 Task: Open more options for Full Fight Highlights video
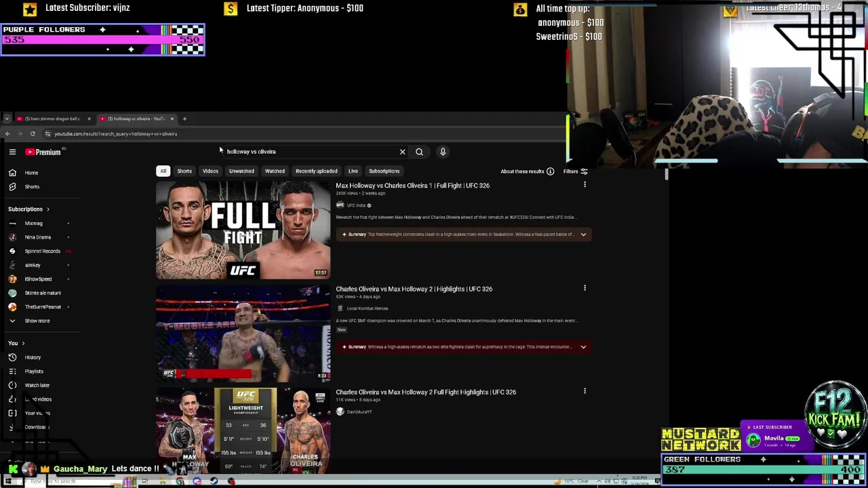pos(585,391)
